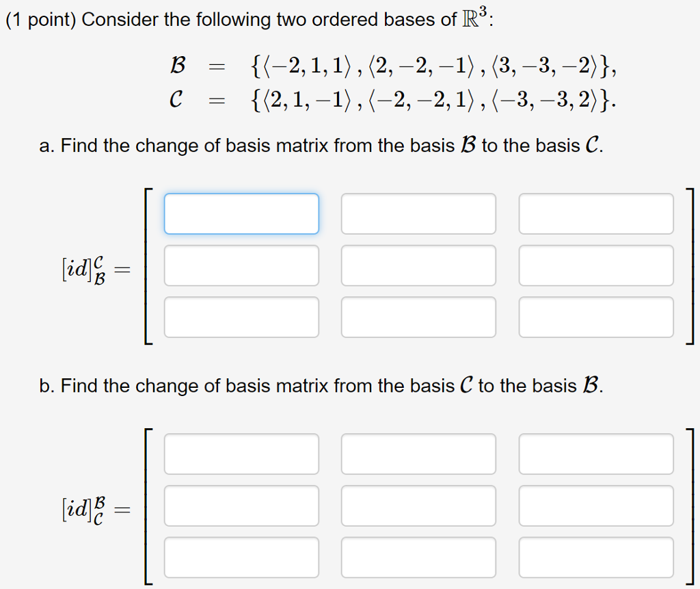Click the middle-left entry field in part b
The width and height of the screenshot is (700, 589).
[241, 506]
